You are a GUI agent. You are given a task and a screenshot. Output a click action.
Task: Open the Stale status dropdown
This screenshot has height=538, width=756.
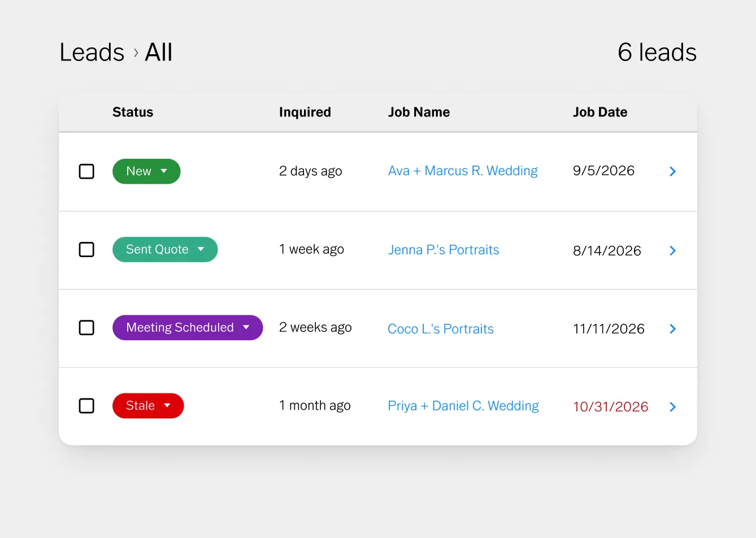coord(148,406)
